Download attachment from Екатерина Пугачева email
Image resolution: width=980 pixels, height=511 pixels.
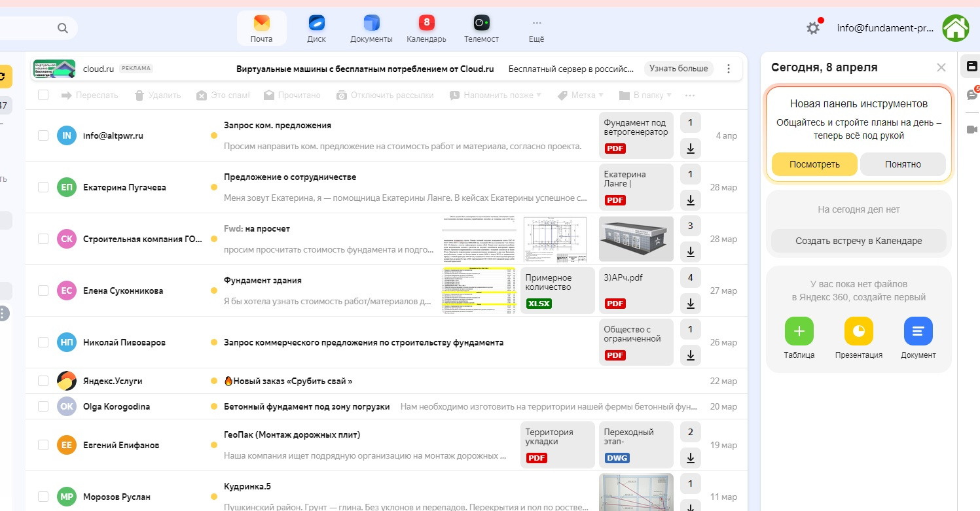pos(690,200)
